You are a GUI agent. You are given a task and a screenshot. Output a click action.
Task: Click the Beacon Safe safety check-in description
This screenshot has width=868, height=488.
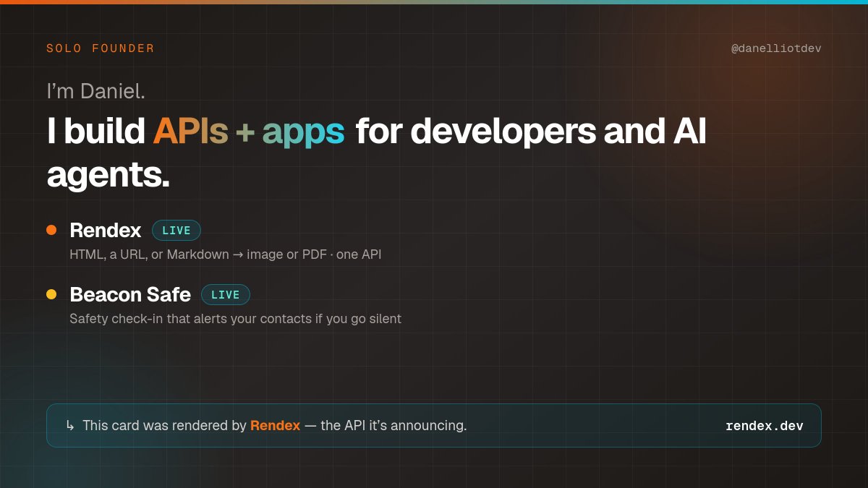235,319
